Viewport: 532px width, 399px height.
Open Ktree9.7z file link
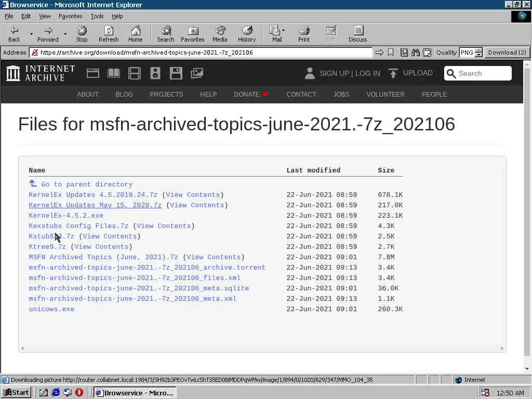click(47, 247)
